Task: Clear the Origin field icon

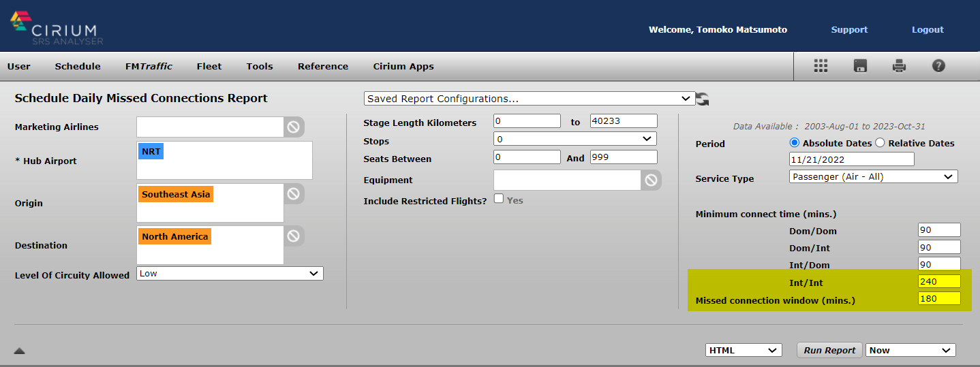Action: coord(293,194)
